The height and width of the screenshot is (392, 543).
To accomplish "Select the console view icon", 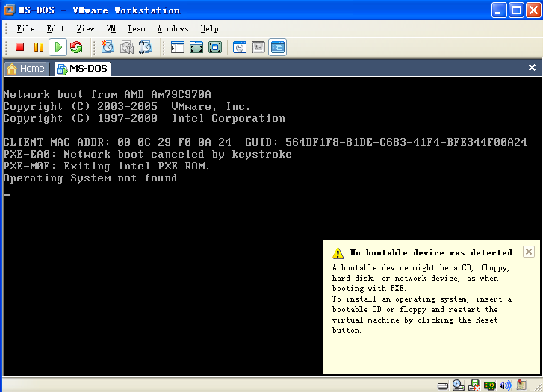I will [277, 47].
